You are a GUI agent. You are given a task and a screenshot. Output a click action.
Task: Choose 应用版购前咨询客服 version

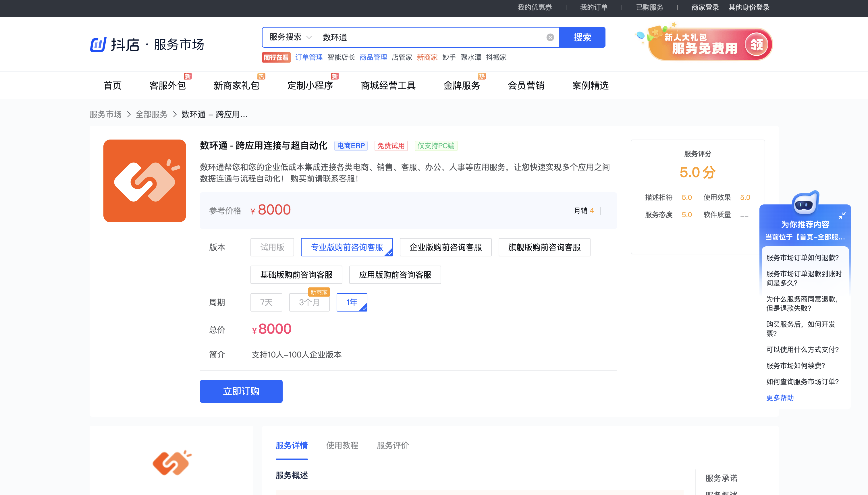point(395,275)
